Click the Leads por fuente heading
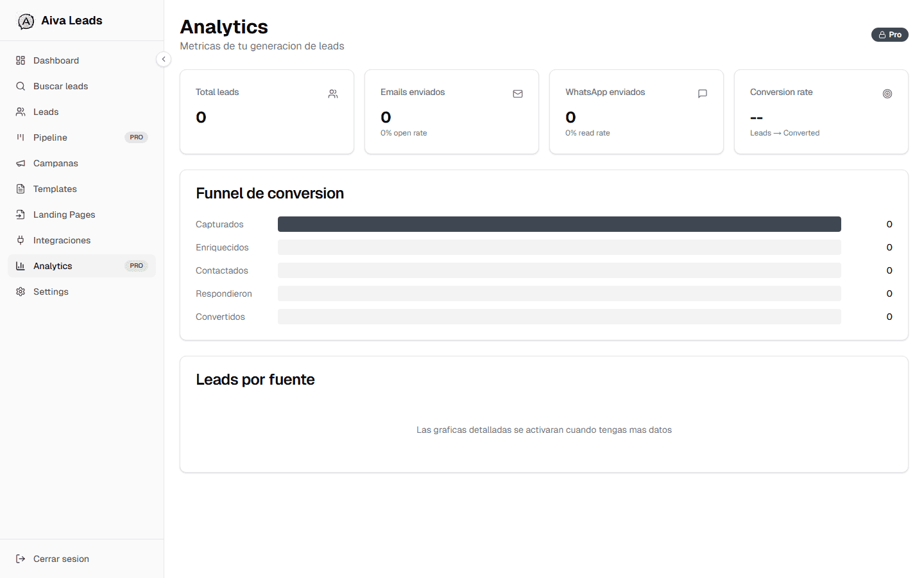Image resolution: width=924 pixels, height=578 pixels. coord(255,380)
